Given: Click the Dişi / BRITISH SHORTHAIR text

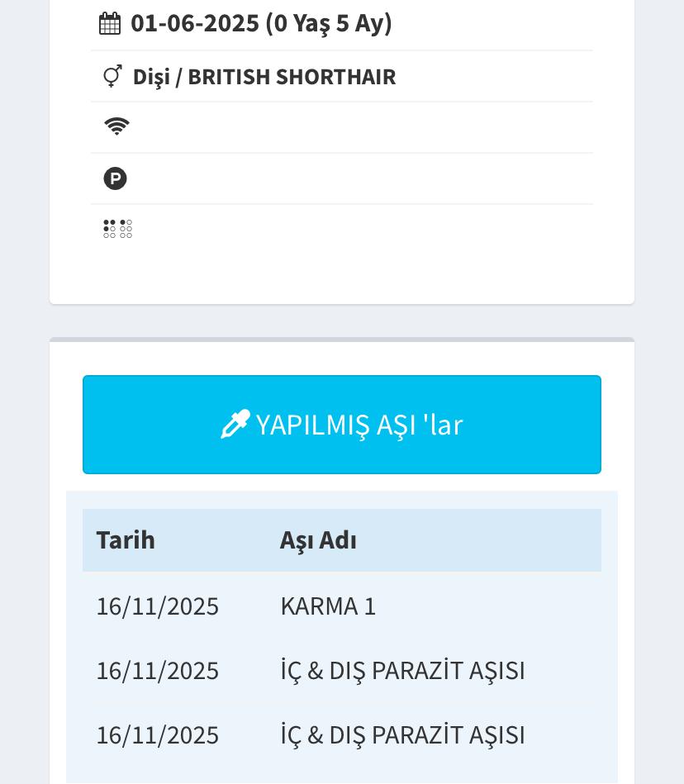Looking at the screenshot, I should tap(264, 76).
